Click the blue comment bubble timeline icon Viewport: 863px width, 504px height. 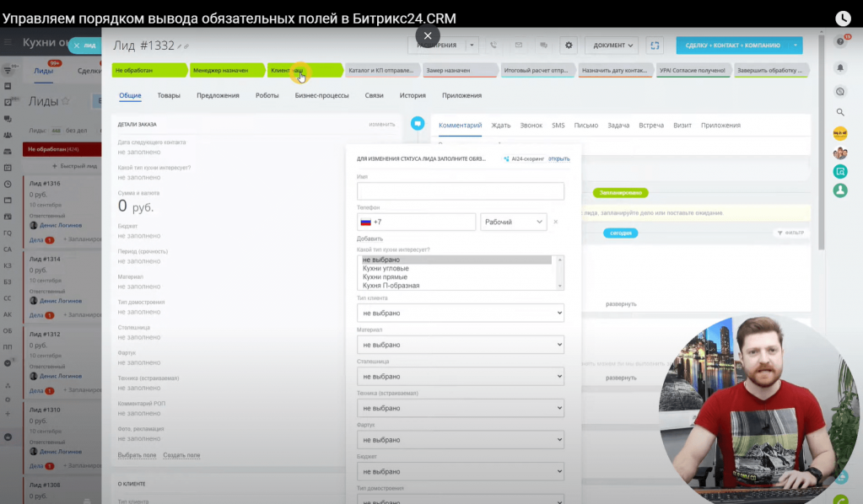pos(418,124)
